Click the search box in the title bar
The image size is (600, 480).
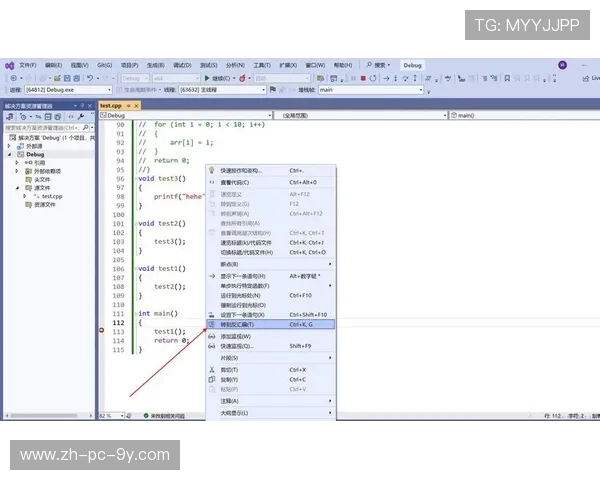point(379,65)
